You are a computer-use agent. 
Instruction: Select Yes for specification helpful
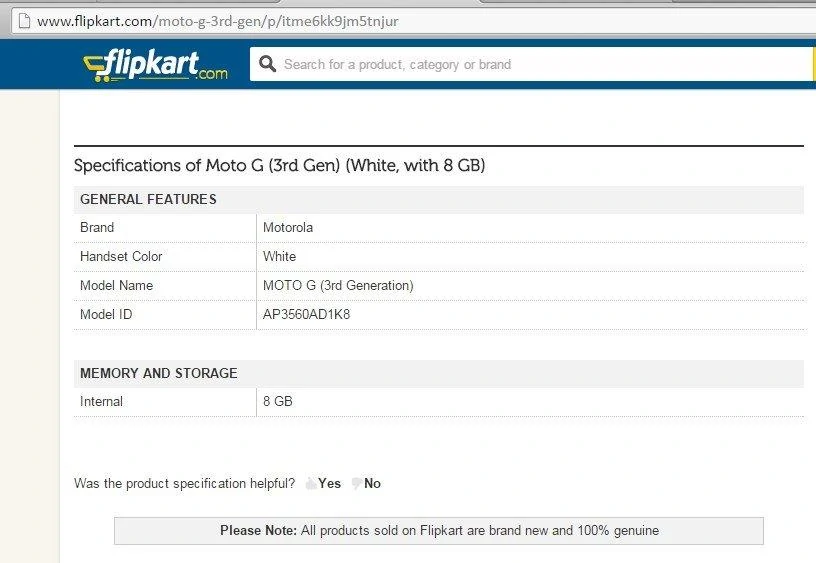pyautogui.click(x=329, y=483)
